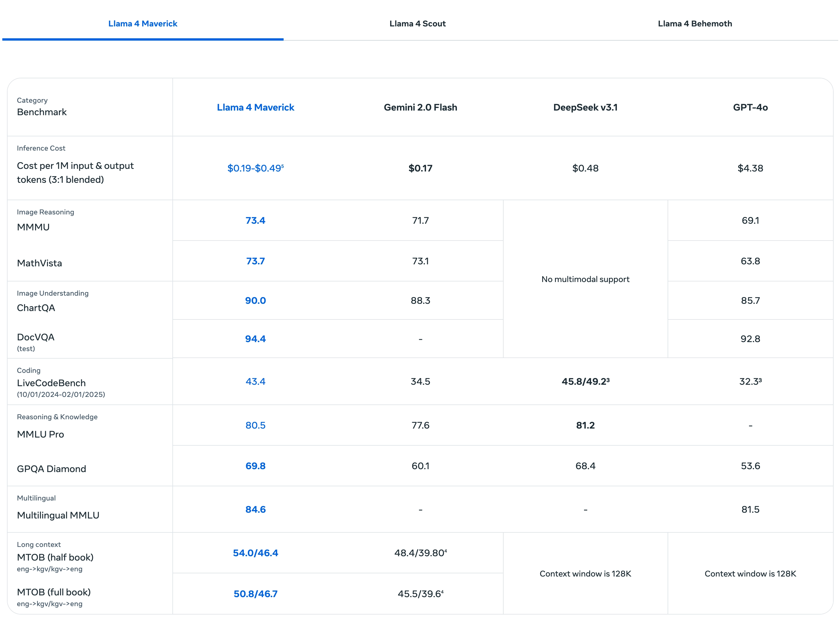Click the 90.0 ChartQA score
Image resolution: width=840 pixels, height=618 pixels.
tap(255, 300)
